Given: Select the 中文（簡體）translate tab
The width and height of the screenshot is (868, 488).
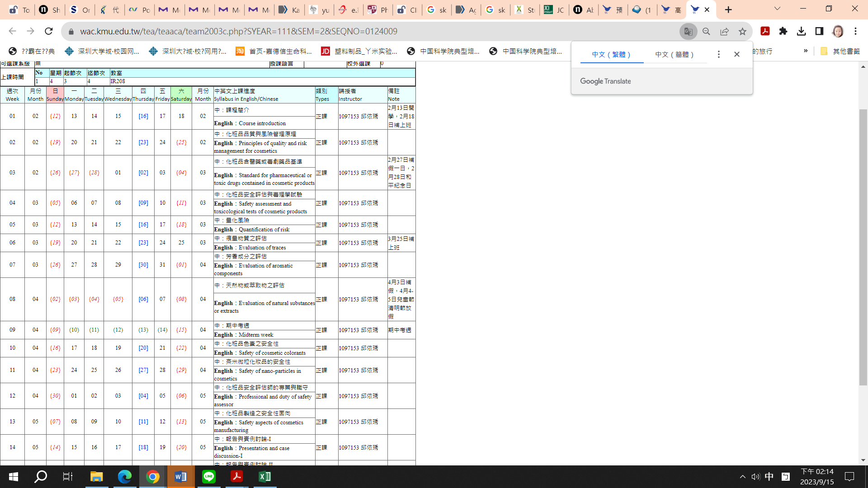Looking at the screenshot, I should click(x=675, y=54).
